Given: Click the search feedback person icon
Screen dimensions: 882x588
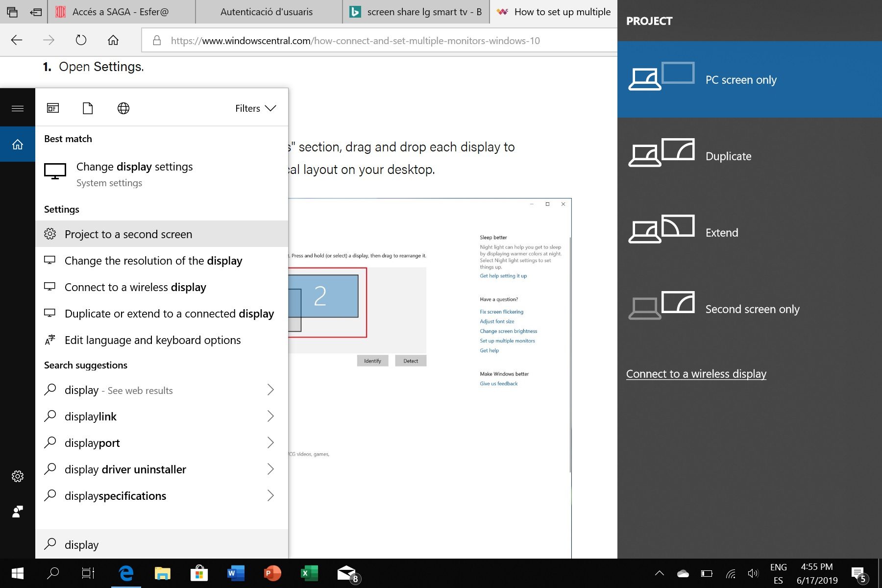Looking at the screenshot, I should pyautogui.click(x=18, y=512).
